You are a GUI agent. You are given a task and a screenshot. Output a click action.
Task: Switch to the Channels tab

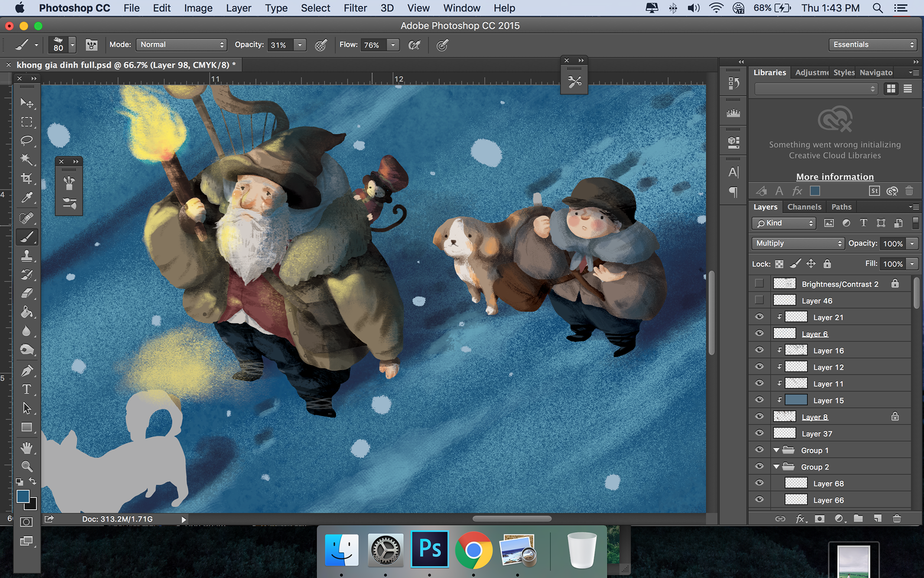(x=804, y=207)
